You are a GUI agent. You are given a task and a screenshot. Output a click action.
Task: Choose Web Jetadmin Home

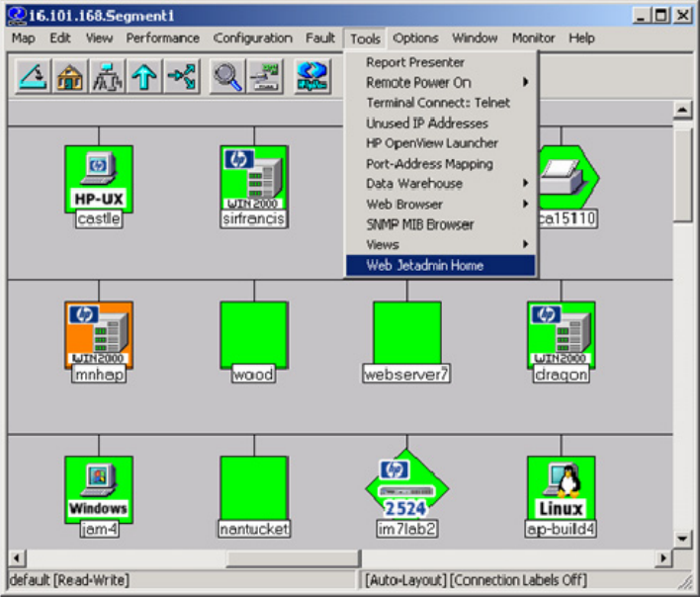click(x=441, y=266)
